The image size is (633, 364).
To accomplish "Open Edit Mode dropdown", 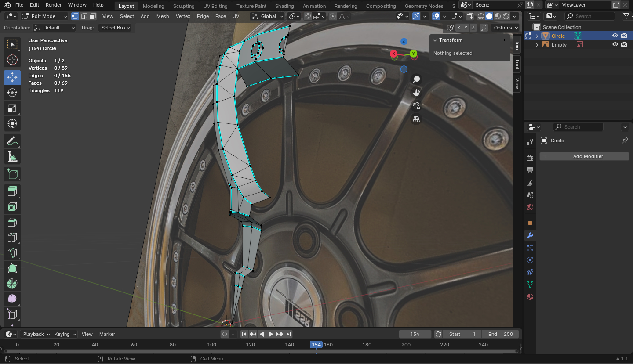I will [x=45, y=16].
